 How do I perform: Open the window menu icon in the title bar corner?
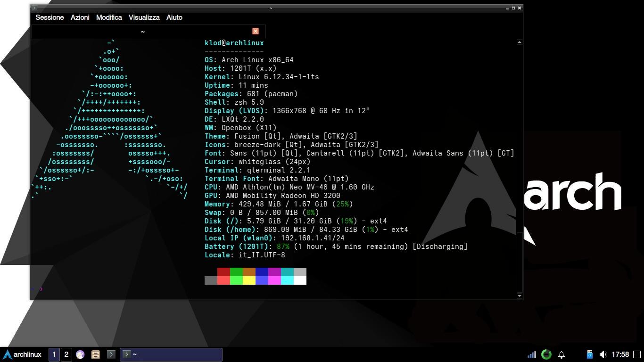coord(34,8)
